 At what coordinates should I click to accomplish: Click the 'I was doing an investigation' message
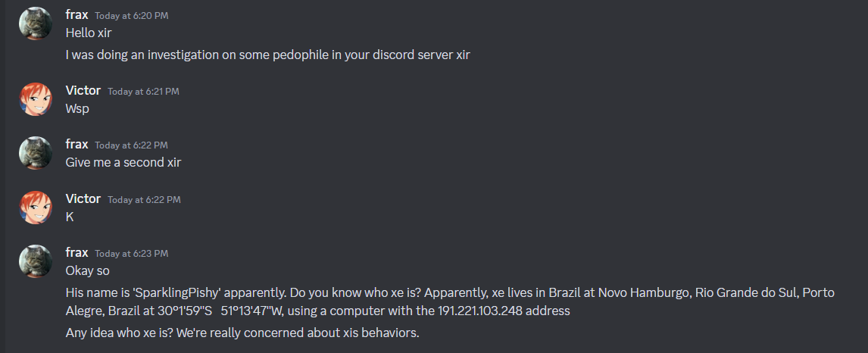tap(267, 55)
